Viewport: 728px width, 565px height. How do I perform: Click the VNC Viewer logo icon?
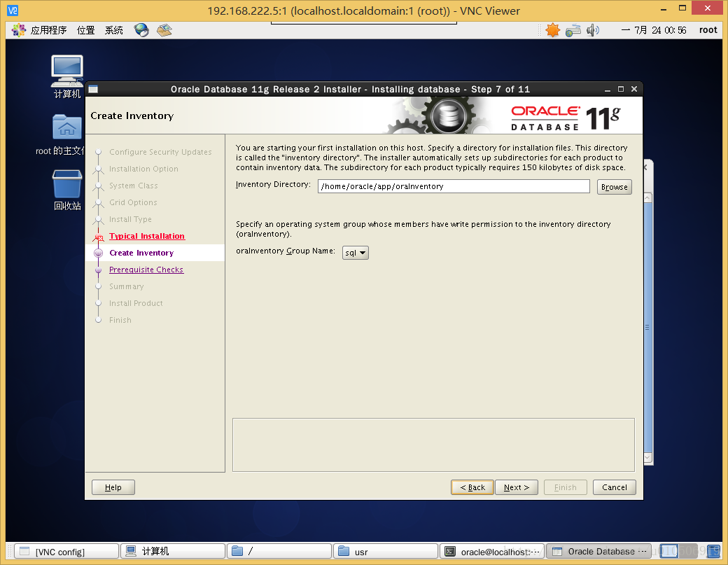point(13,11)
